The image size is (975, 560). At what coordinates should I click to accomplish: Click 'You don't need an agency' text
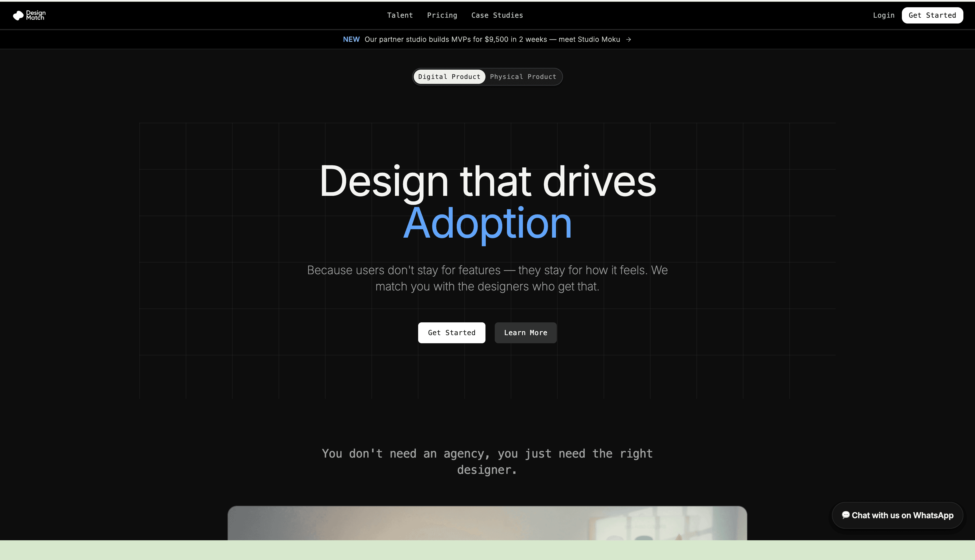pyautogui.click(x=487, y=462)
